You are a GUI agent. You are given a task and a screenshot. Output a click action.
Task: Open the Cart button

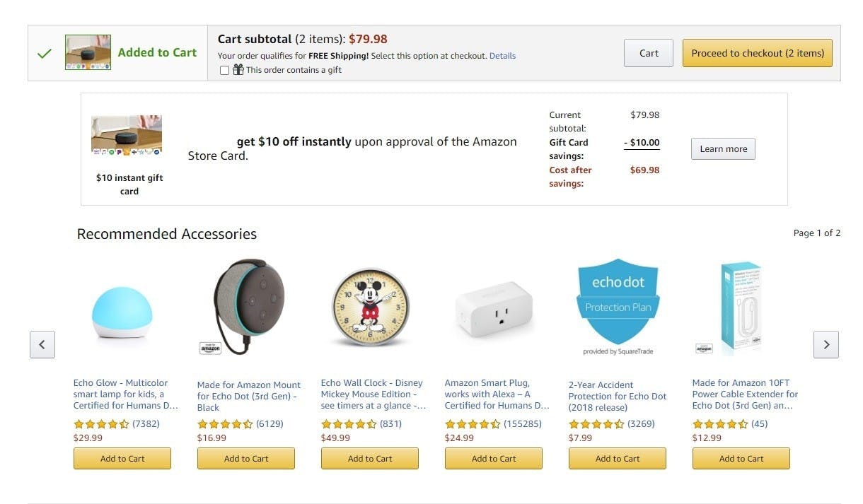coord(649,53)
